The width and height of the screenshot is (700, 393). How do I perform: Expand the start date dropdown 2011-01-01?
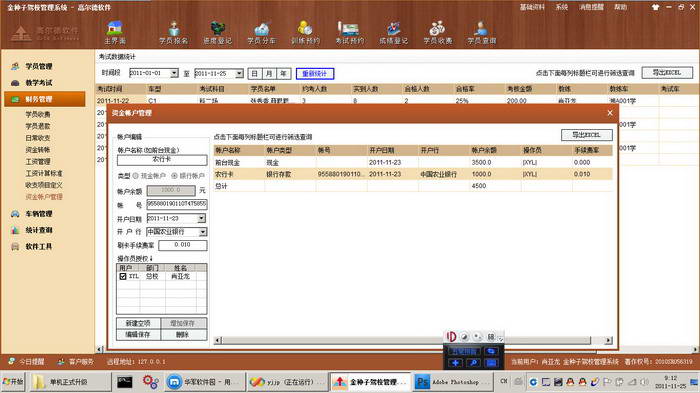[174, 73]
